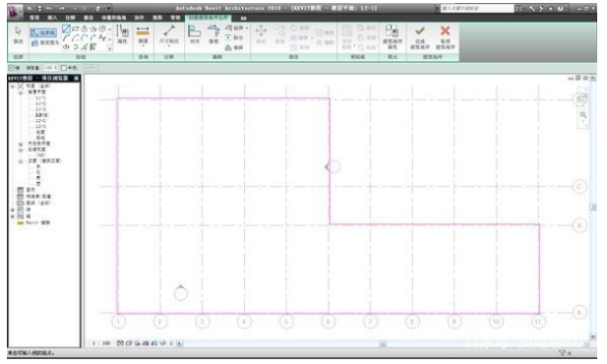Viewport: 607px width, 364px height.
Task: Click the detail level icon in view control bar
Action: [120, 343]
